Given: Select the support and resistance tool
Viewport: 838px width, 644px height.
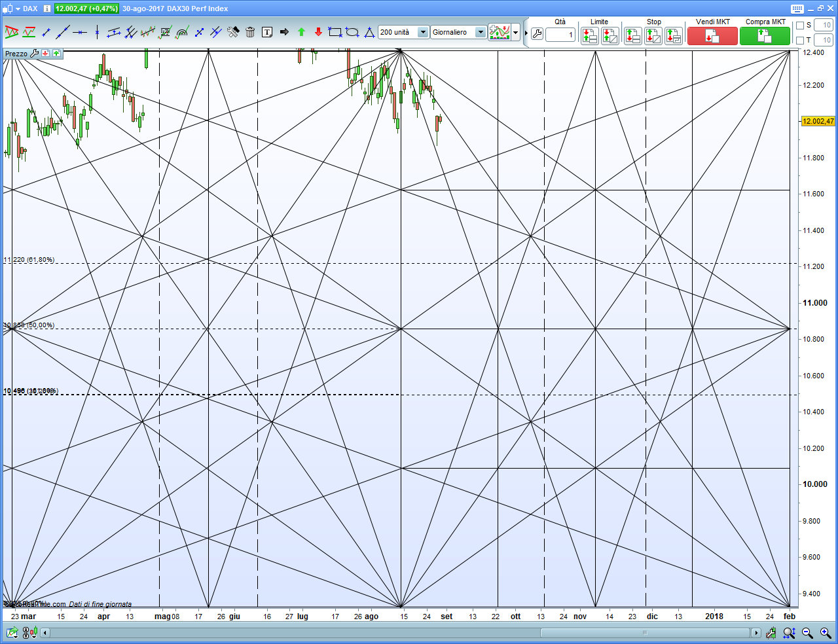Looking at the screenshot, I should 29,32.
